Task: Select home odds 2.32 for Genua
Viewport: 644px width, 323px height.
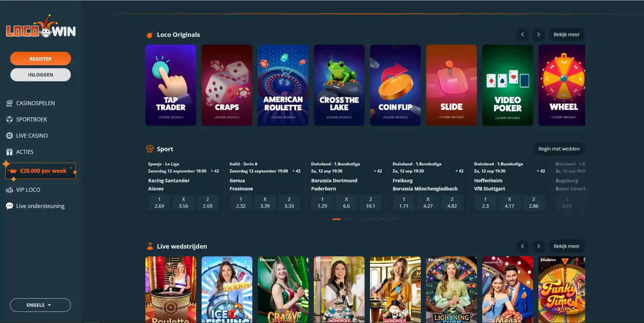Action: [241, 203]
